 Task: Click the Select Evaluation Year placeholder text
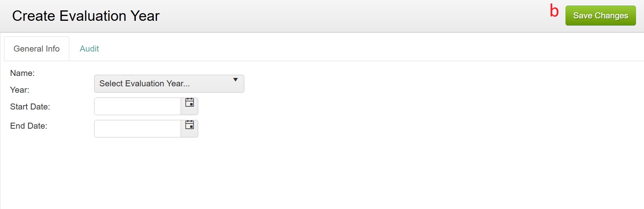(145, 84)
